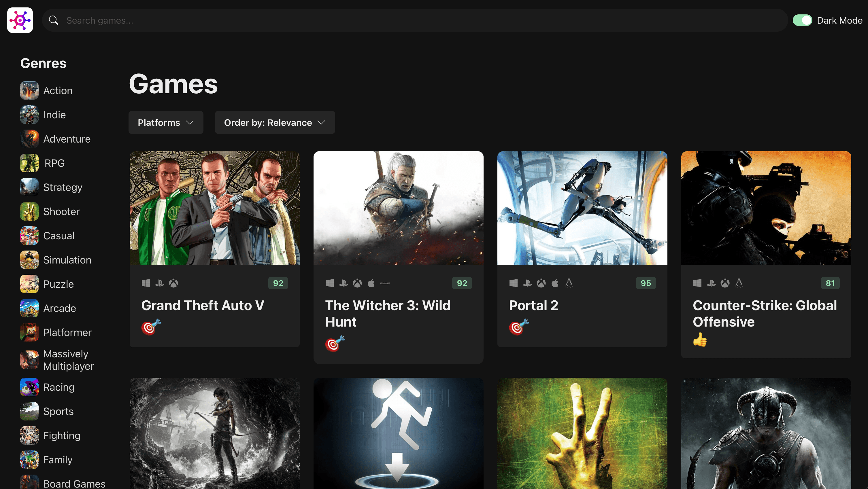The height and width of the screenshot is (489, 868).
Task: Select the Massively Multiplayer genre
Action: (68, 360)
